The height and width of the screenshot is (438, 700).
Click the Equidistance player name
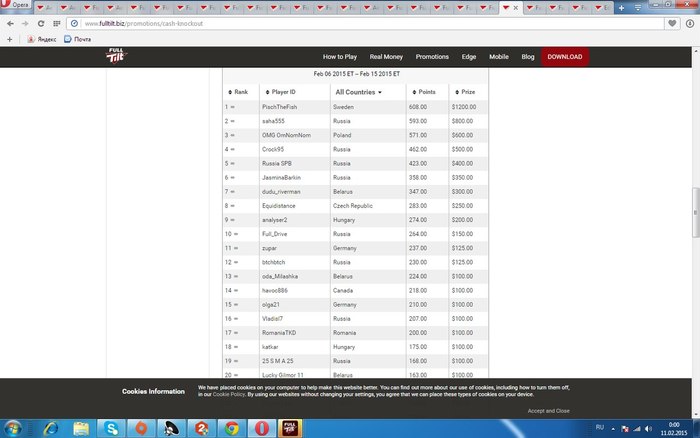tap(279, 206)
